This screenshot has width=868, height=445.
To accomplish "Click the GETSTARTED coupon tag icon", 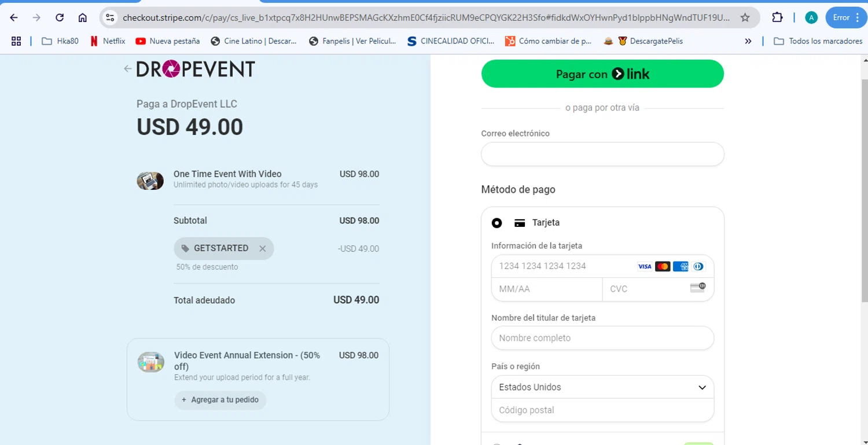I will click(x=185, y=248).
